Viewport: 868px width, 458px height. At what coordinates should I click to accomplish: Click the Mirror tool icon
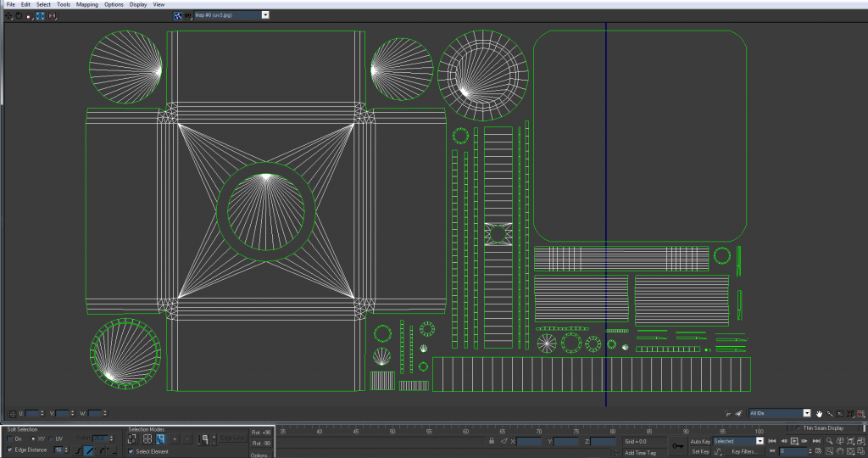tap(53, 15)
